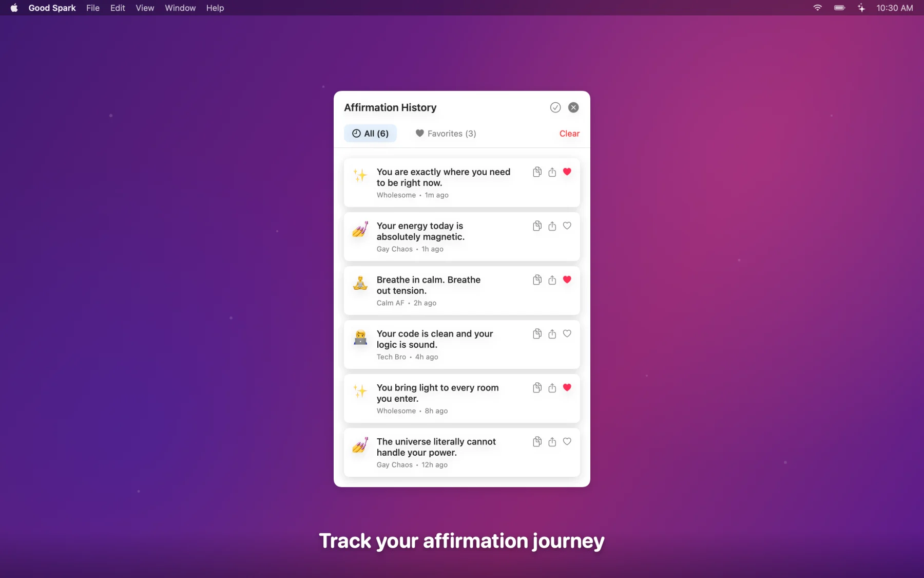Screen dimensions: 924x578
Task: Select the "Tech Bro • 4h ago" label
Action: (x=408, y=357)
